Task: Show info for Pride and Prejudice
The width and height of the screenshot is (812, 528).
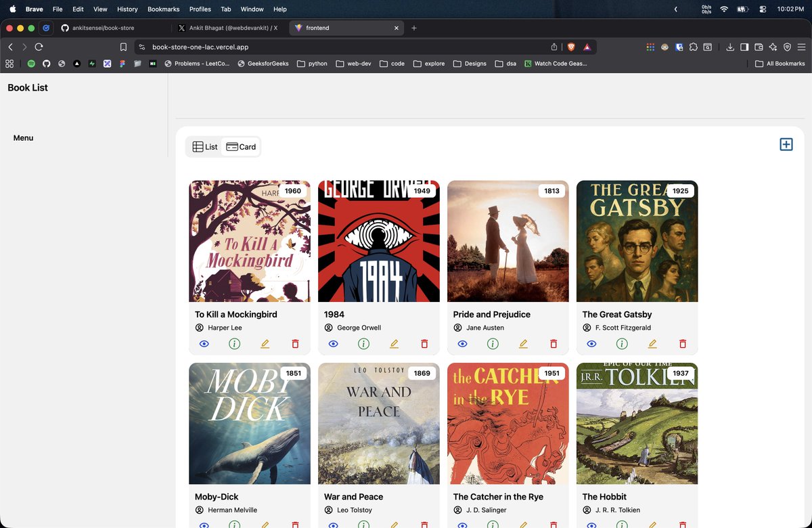Action: pyautogui.click(x=493, y=344)
